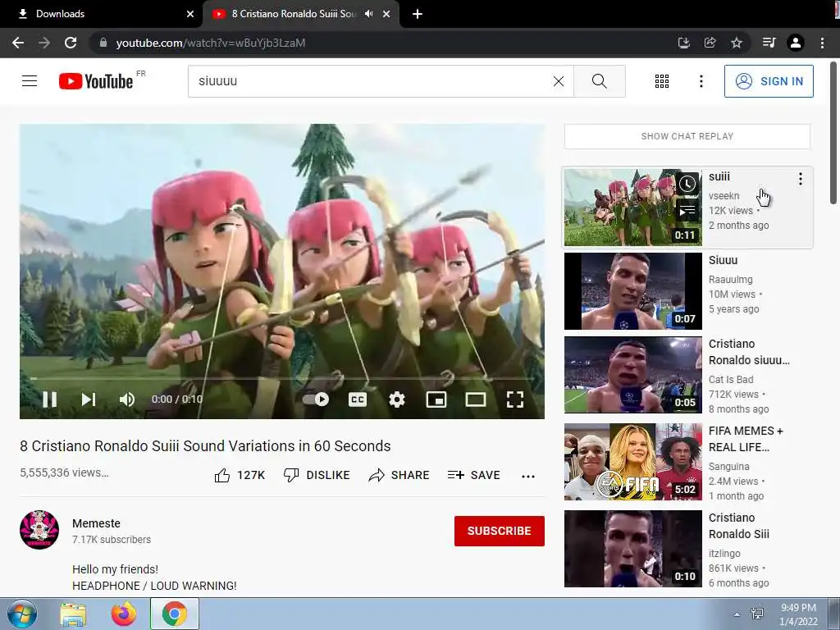Open the Windows Start menu
Image resolution: width=840 pixels, height=630 pixels.
tap(22, 614)
